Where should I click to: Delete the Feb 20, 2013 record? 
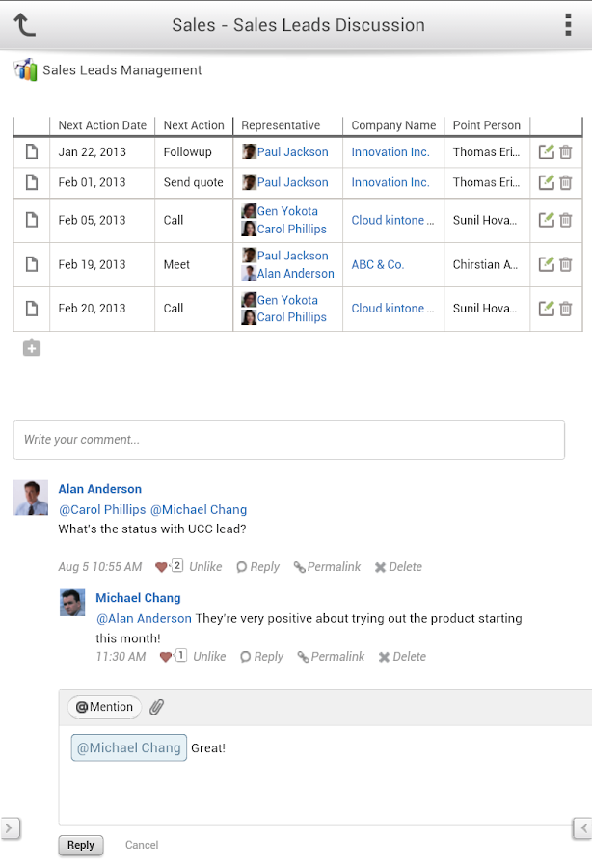point(566,309)
